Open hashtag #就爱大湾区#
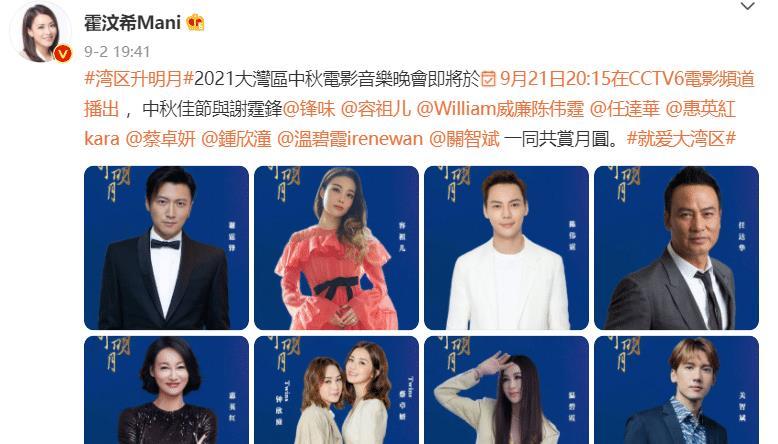Image resolution: width=778 pixels, height=444 pixels. [x=681, y=138]
